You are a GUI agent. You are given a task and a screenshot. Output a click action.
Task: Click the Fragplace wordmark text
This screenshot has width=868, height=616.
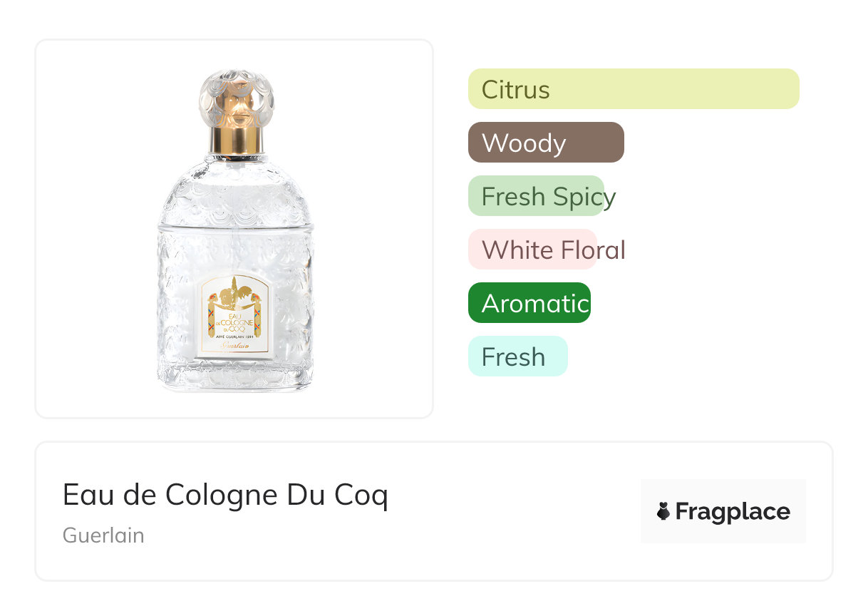733,512
